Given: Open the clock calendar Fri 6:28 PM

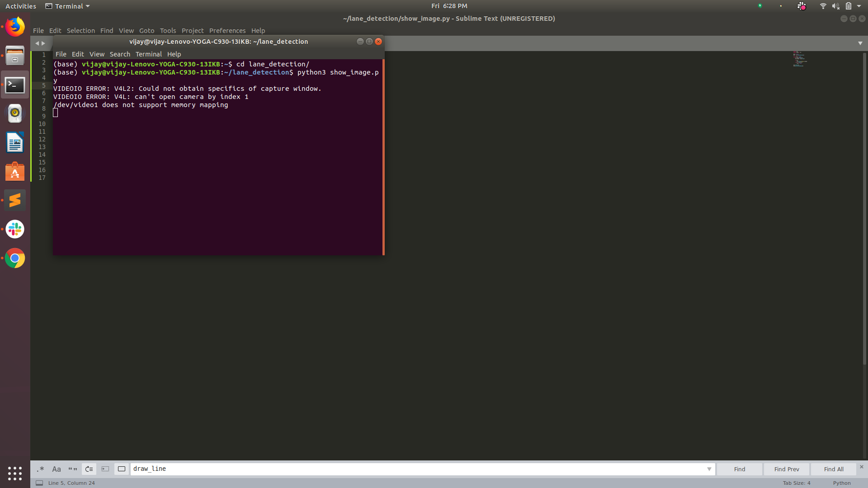Looking at the screenshot, I should click(x=449, y=6).
